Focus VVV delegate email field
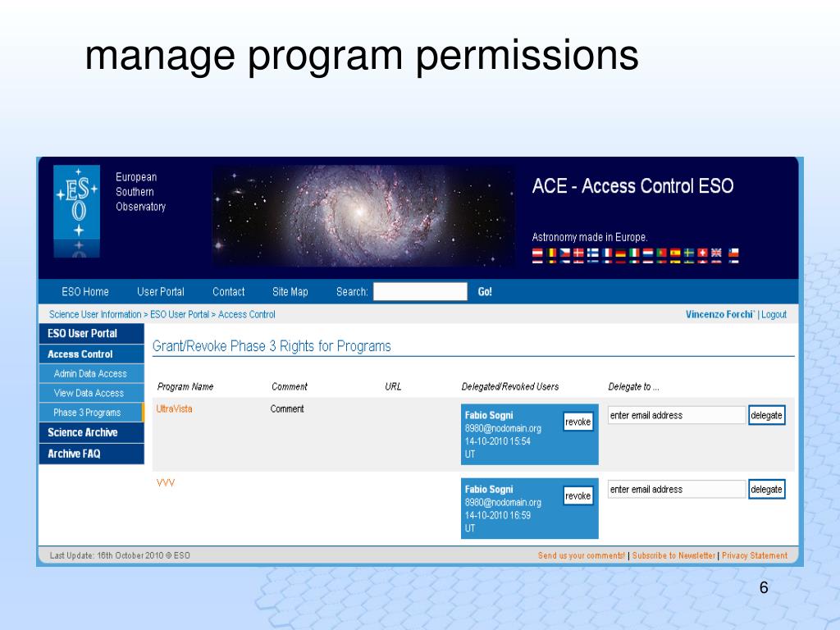This screenshot has height=630, width=840. click(x=677, y=489)
